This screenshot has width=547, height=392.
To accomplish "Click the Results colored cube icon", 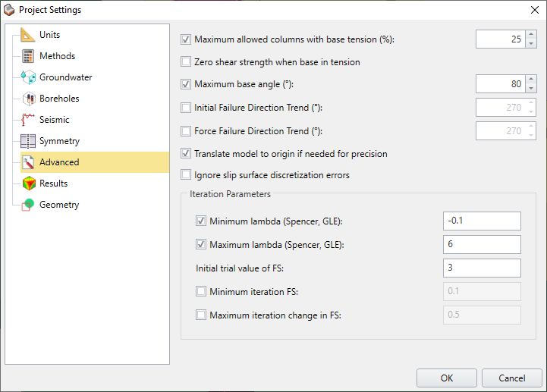I will 28,183.
